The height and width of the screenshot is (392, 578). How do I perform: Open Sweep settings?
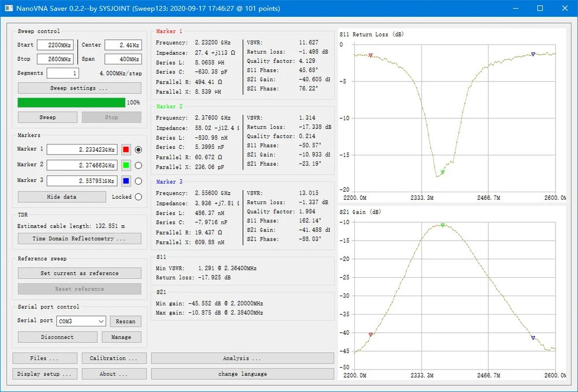coord(79,87)
